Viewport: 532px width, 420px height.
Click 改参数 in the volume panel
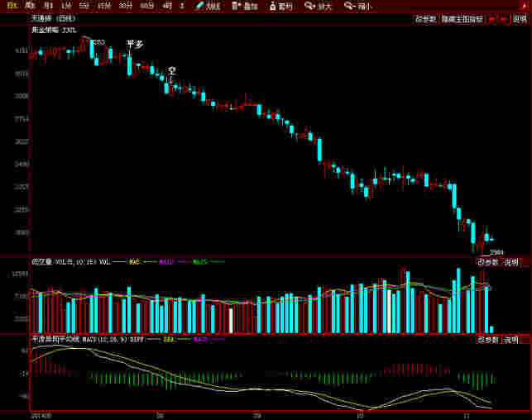488,262
